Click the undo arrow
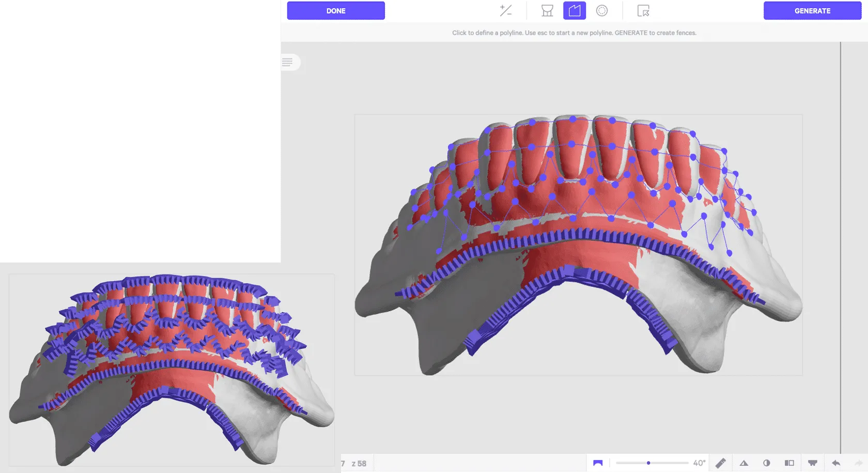 [x=836, y=463]
